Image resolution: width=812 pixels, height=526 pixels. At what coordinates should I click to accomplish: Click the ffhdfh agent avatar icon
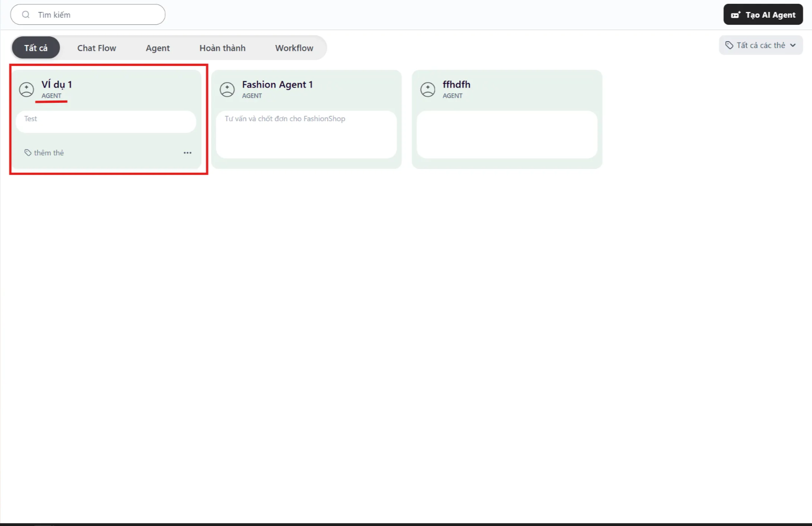click(x=427, y=90)
